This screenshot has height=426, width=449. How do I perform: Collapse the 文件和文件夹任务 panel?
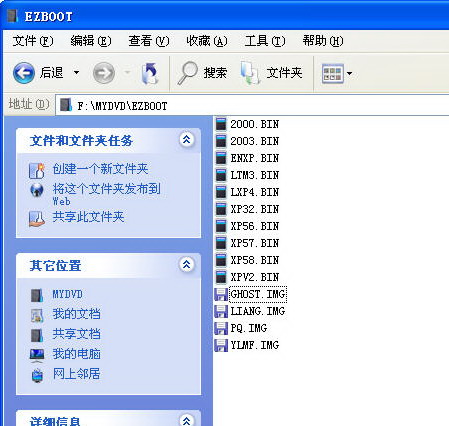[x=186, y=139]
